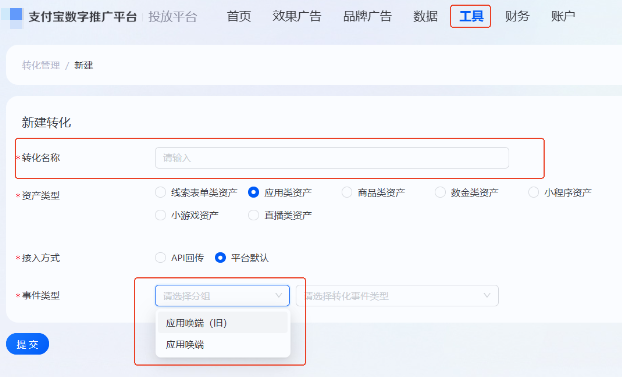Viewport: 622px width, 377px height.
Task: Open the 品牌广告 nav tab
Action: point(367,16)
